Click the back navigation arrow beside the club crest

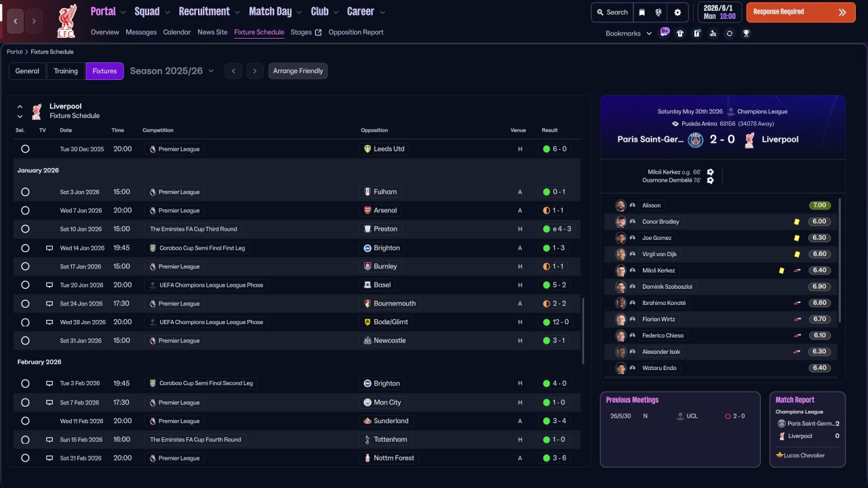point(16,22)
